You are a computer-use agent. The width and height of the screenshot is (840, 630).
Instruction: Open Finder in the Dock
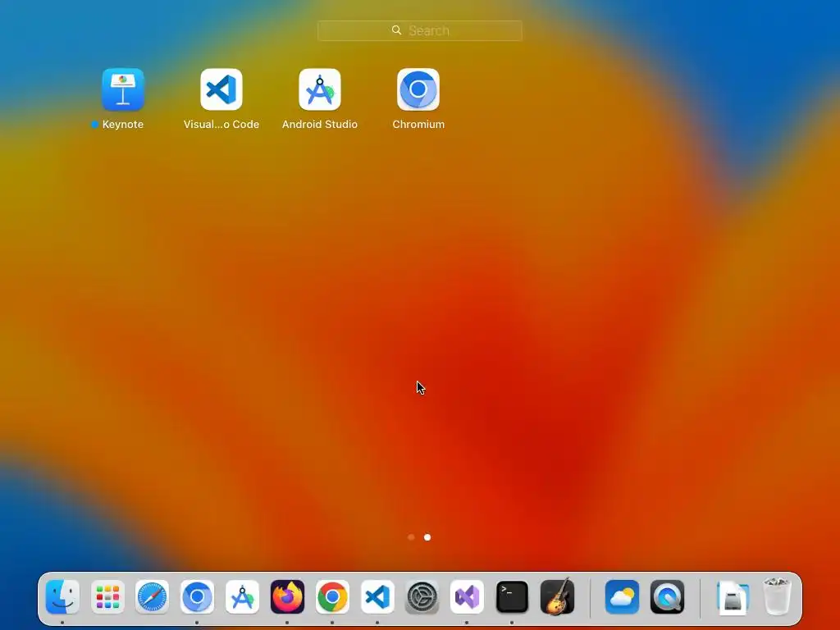[x=62, y=597]
